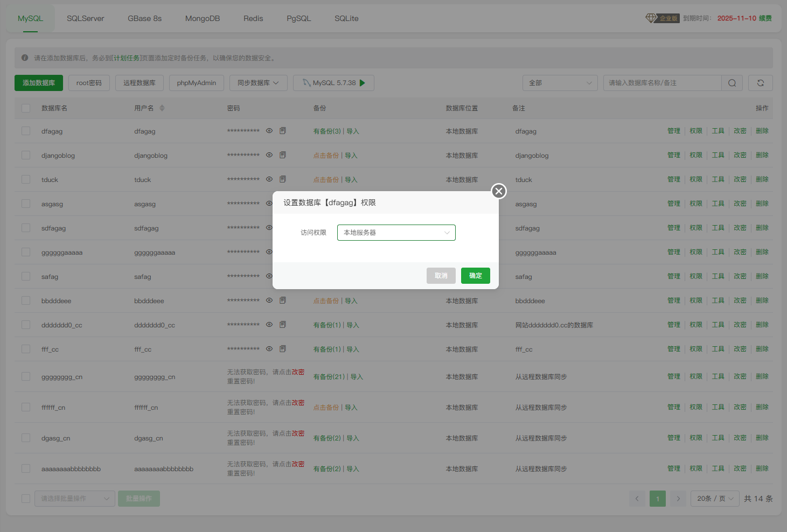Open the 20 per page selector
This screenshot has height=532, width=787.
(715, 499)
